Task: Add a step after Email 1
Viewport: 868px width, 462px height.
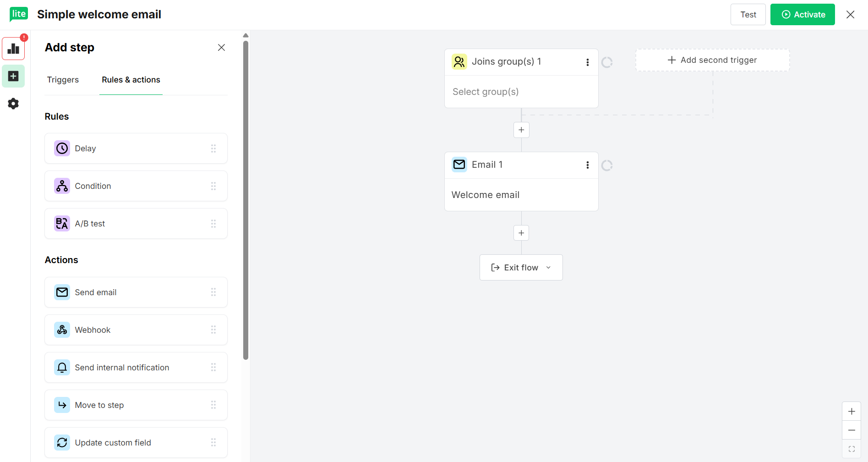Action: pyautogui.click(x=521, y=233)
